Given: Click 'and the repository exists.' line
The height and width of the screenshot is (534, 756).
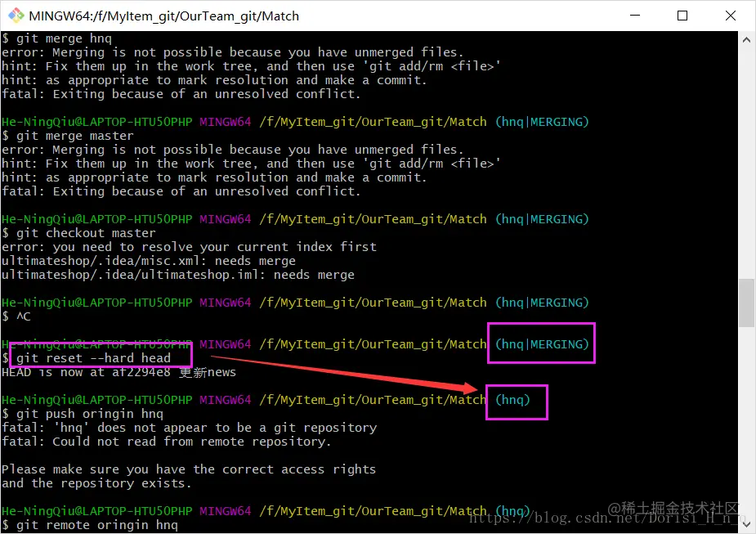Looking at the screenshot, I should point(96,483).
